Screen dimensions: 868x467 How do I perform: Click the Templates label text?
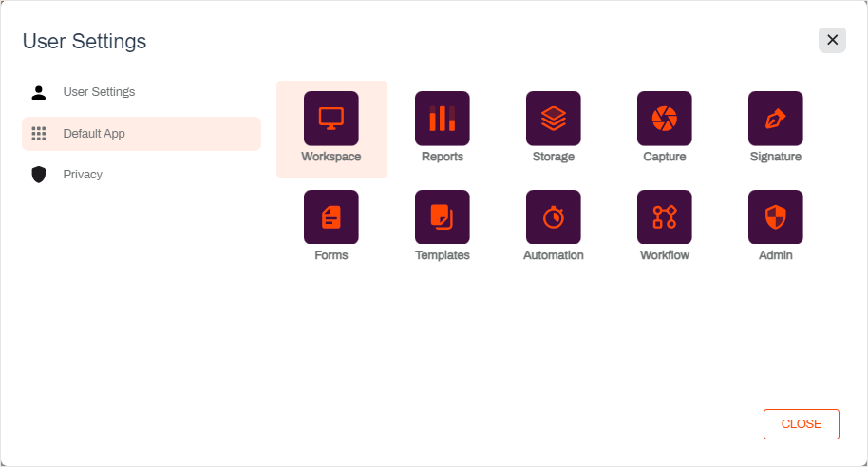click(443, 255)
